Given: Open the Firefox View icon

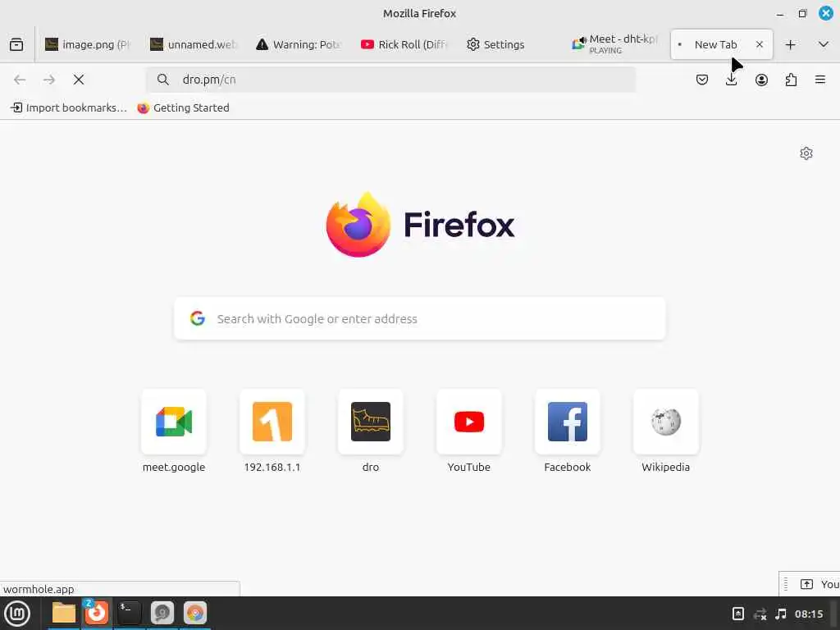Looking at the screenshot, I should pos(16,44).
